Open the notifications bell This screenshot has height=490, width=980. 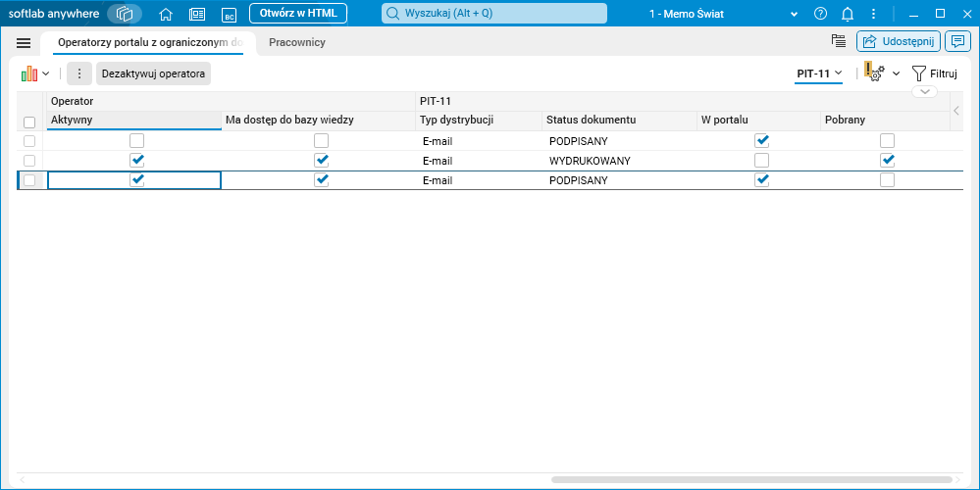coord(848,13)
